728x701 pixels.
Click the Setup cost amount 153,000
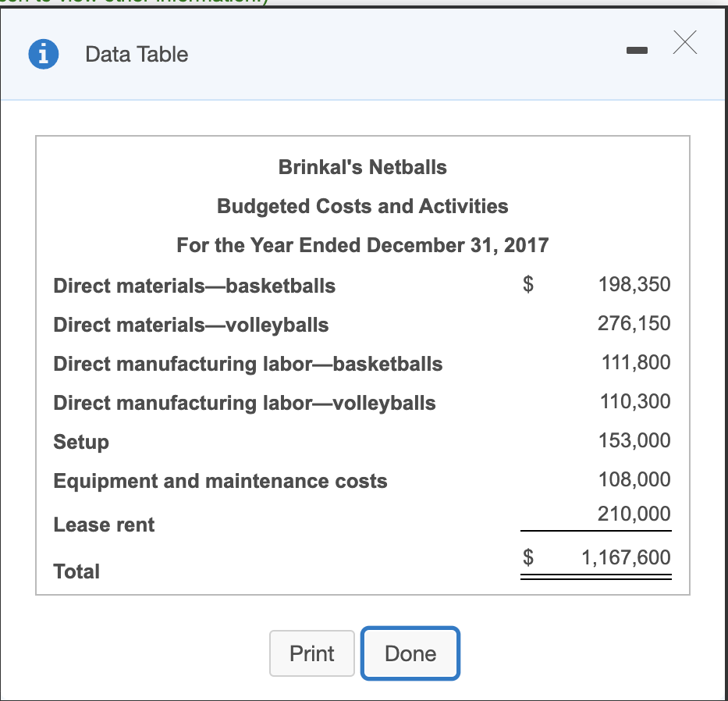[x=634, y=440]
